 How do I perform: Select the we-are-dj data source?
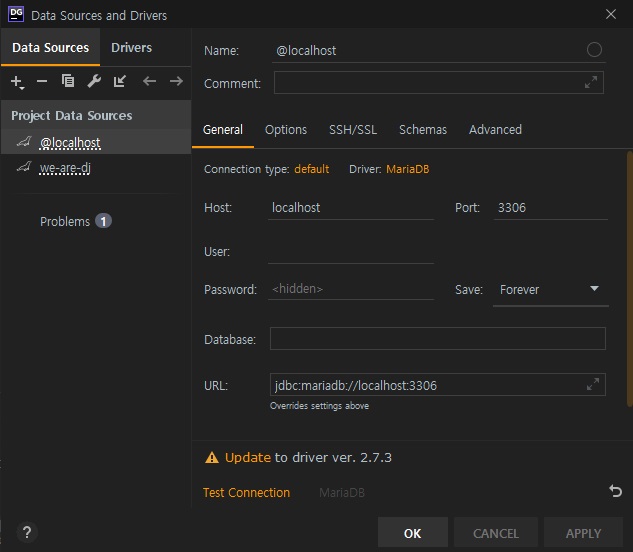click(96, 167)
